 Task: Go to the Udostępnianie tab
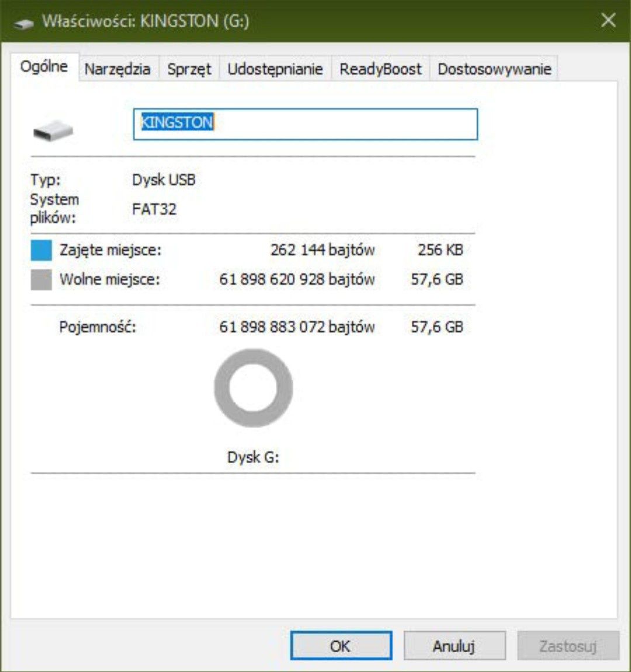tap(275, 68)
